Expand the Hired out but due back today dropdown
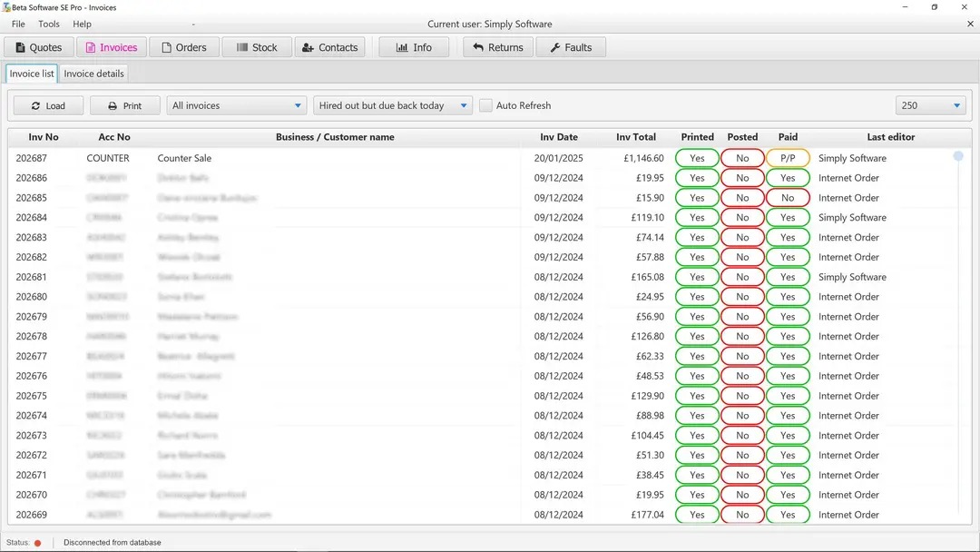The width and height of the screenshot is (980, 552). coord(393,105)
